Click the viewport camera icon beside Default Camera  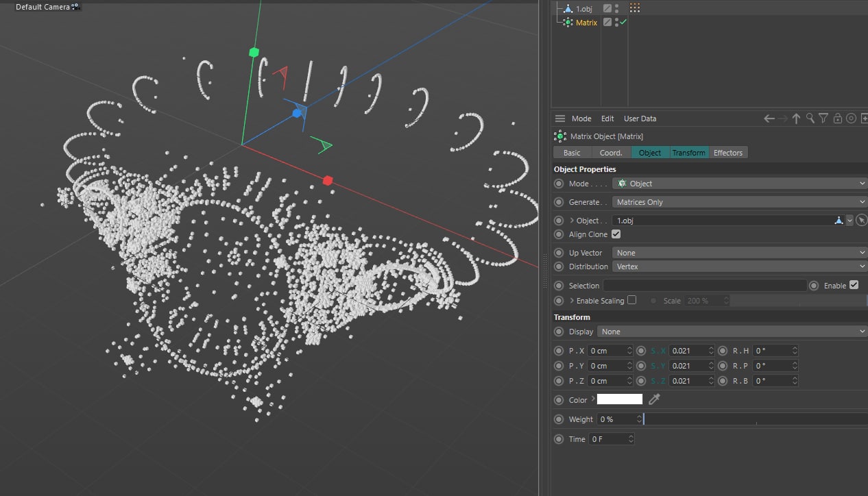click(x=75, y=7)
